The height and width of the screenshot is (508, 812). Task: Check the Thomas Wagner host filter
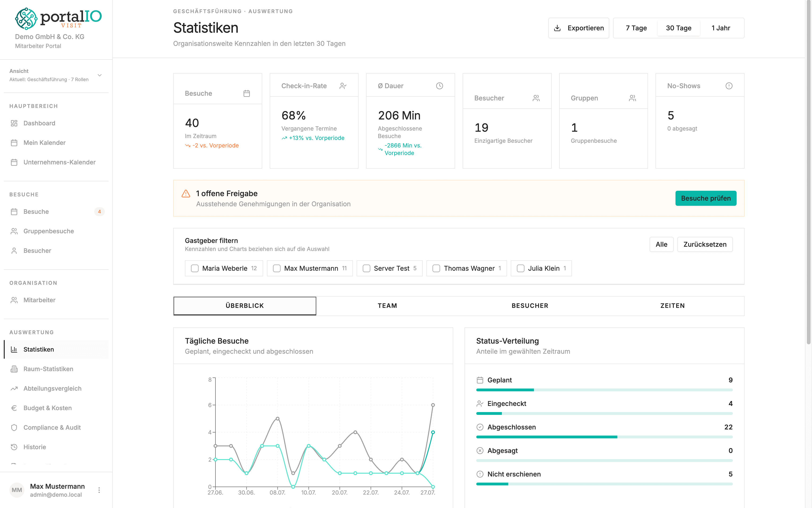tap(436, 268)
